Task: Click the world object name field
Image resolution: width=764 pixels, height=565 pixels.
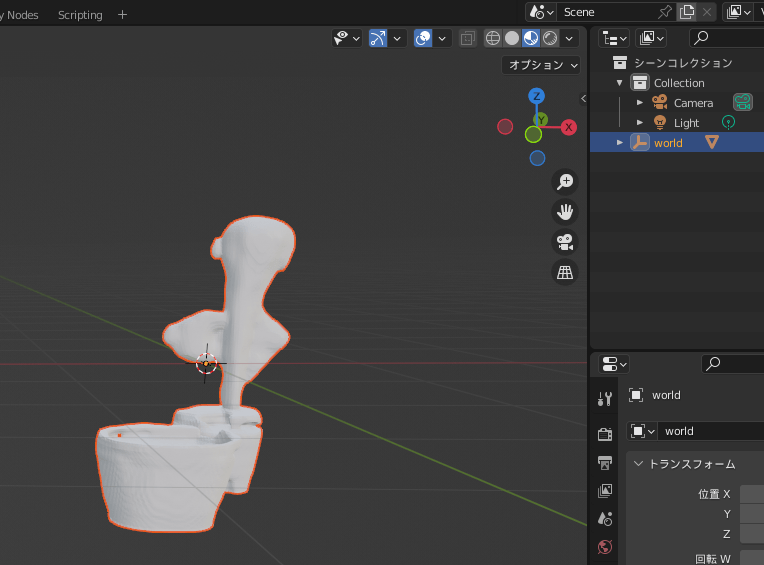Action: point(711,431)
